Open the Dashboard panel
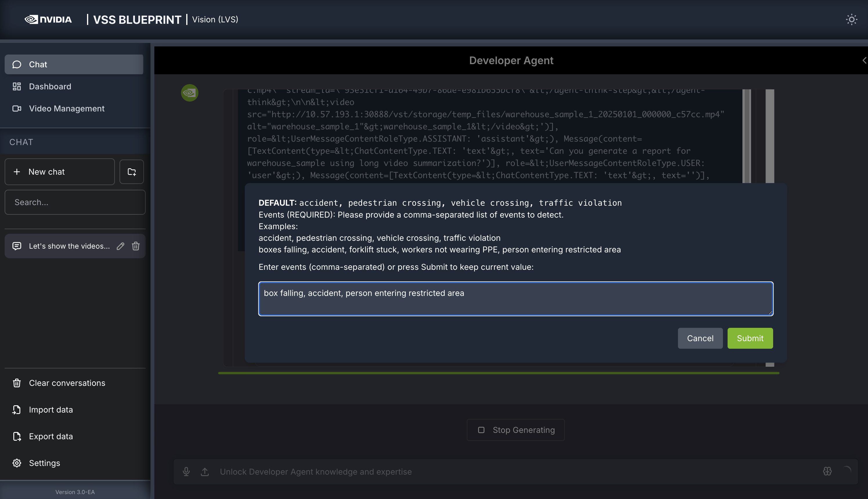This screenshot has width=868, height=499. pos(50,86)
